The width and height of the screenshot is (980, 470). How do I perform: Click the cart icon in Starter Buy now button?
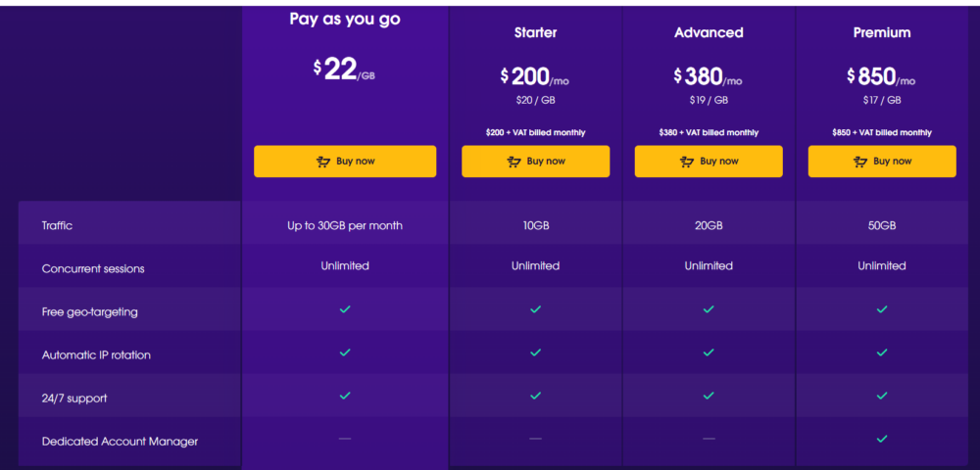tap(514, 162)
